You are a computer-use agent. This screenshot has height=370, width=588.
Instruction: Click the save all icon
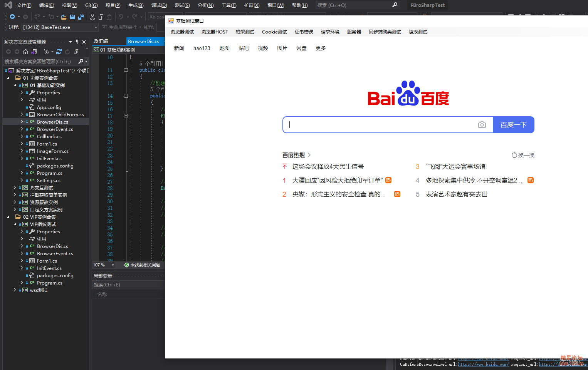click(81, 17)
